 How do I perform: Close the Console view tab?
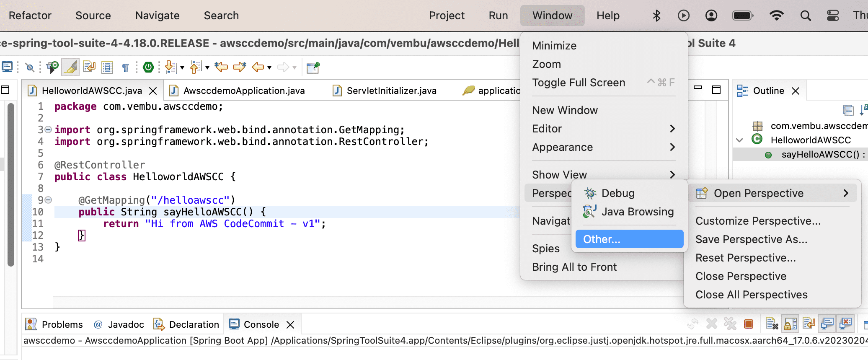[290, 325]
